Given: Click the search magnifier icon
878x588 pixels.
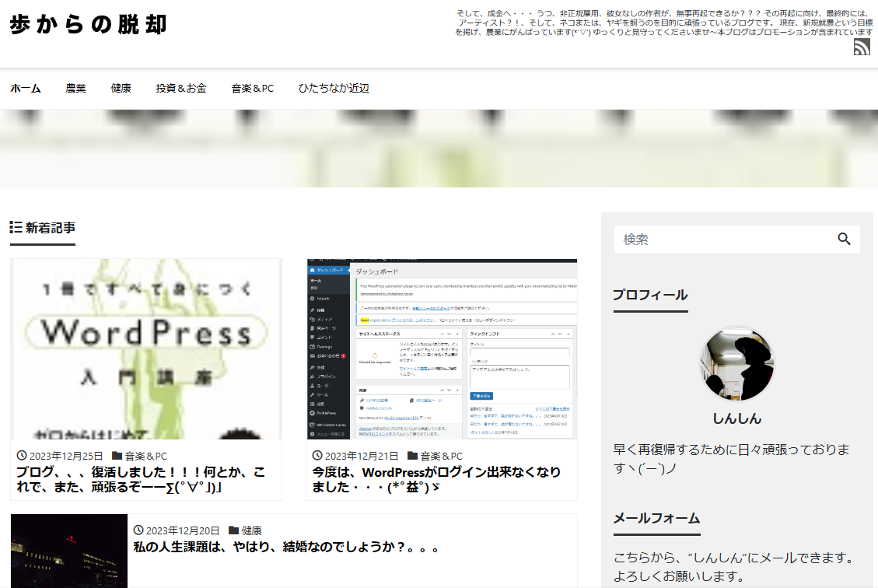Looking at the screenshot, I should [844, 240].
